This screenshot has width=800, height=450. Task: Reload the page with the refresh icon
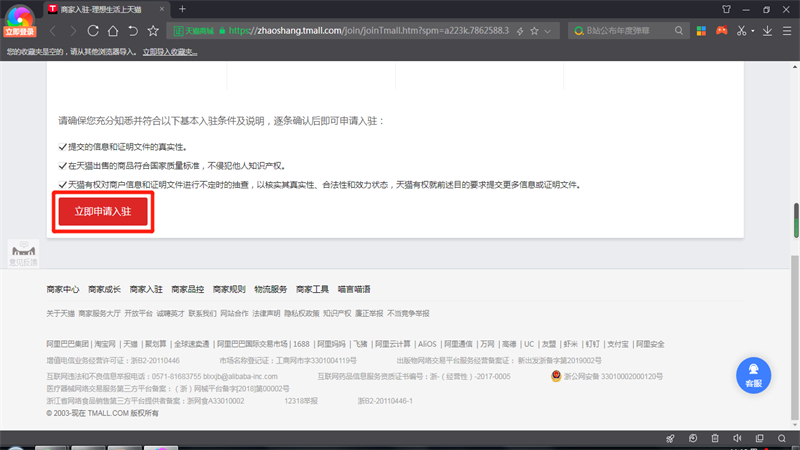[x=93, y=31]
